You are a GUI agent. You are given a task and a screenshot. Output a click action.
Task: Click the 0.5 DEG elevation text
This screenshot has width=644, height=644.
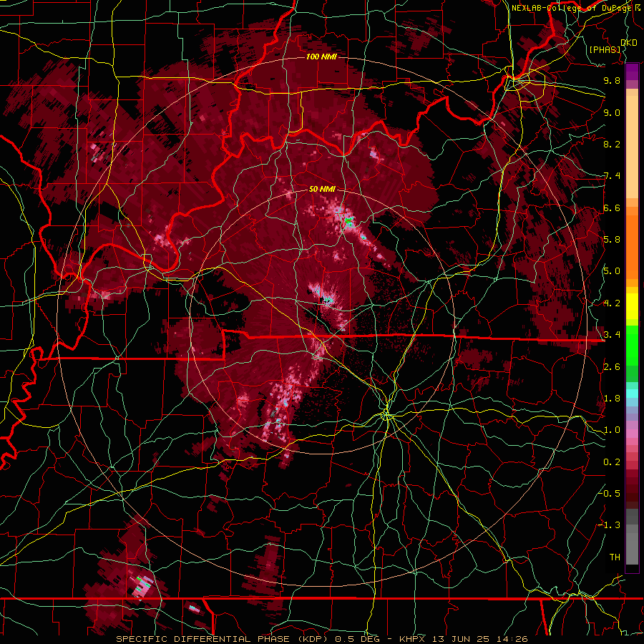click(357, 639)
